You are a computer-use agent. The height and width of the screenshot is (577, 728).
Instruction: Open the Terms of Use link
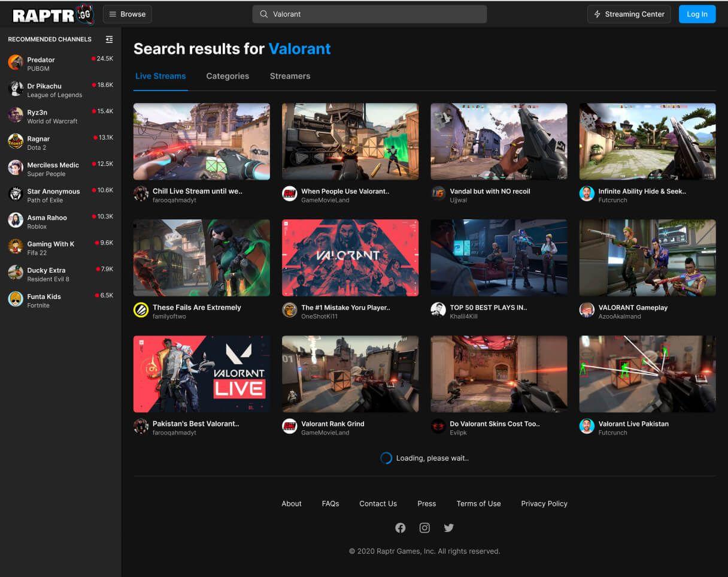(478, 504)
